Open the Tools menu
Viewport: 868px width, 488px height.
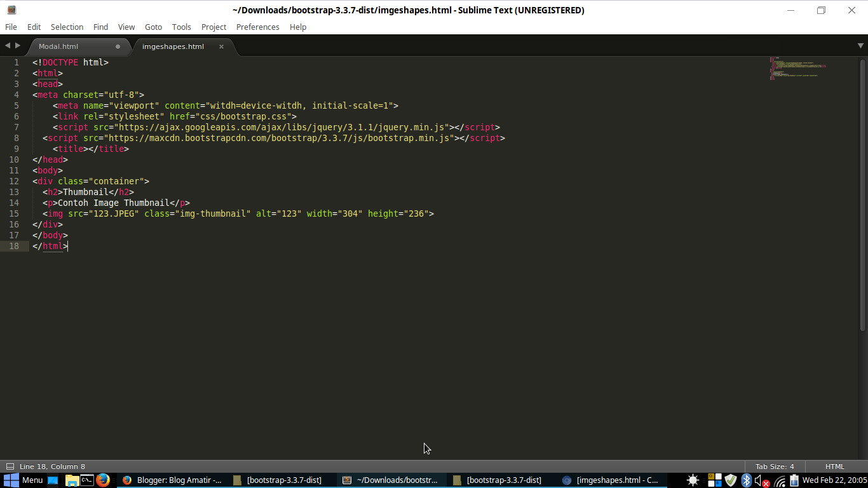pyautogui.click(x=182, y=27)
